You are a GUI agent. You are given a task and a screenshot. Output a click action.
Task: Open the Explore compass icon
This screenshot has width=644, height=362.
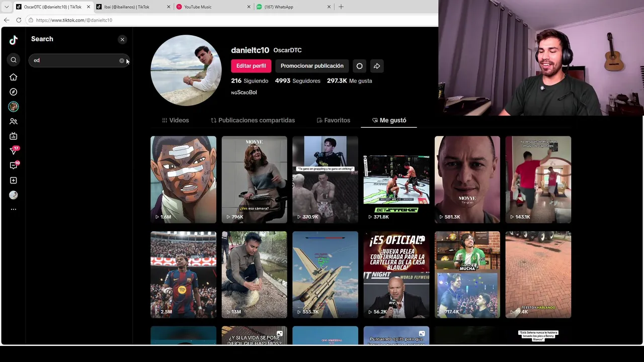(14, 92)
